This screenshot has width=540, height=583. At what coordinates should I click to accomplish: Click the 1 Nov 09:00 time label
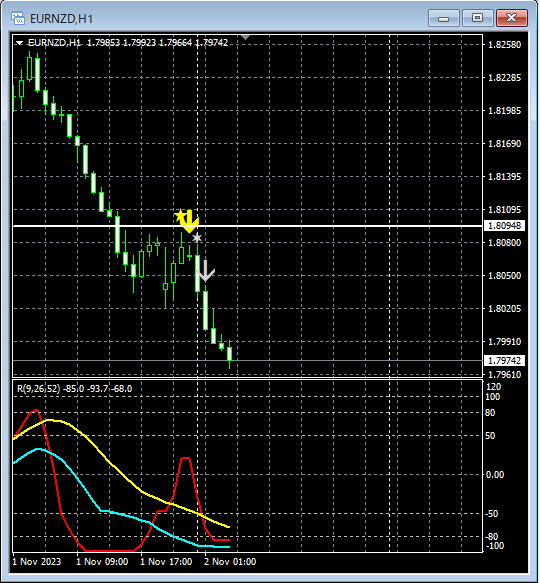tap(102, 562)
